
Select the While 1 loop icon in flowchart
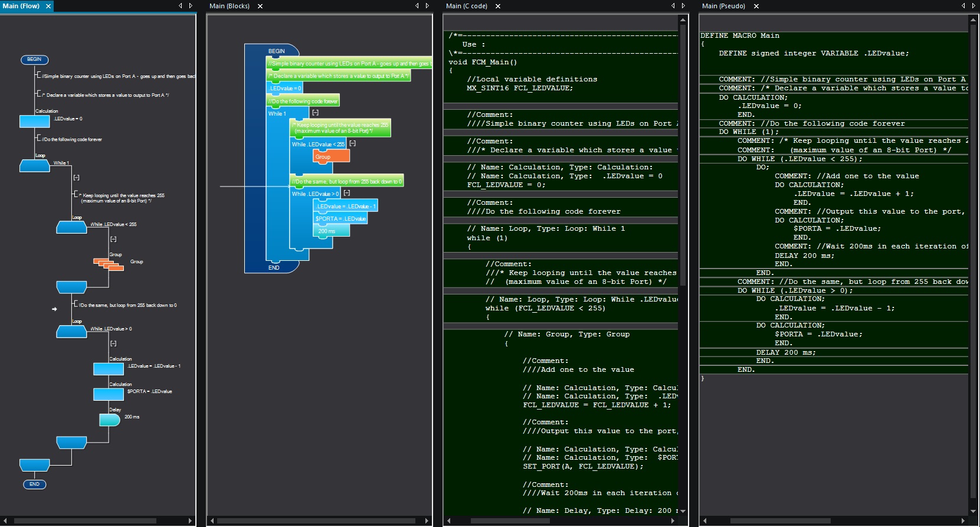[x=35, y=166]
